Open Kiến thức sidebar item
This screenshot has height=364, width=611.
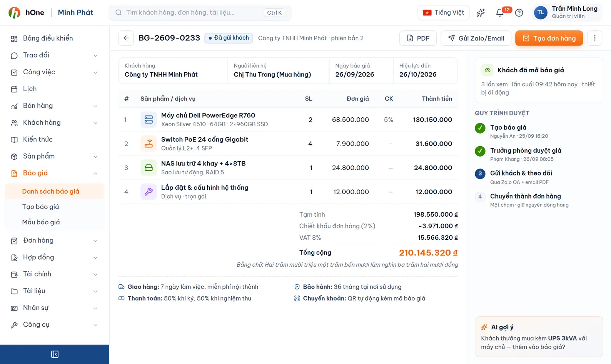pos(55,139)
